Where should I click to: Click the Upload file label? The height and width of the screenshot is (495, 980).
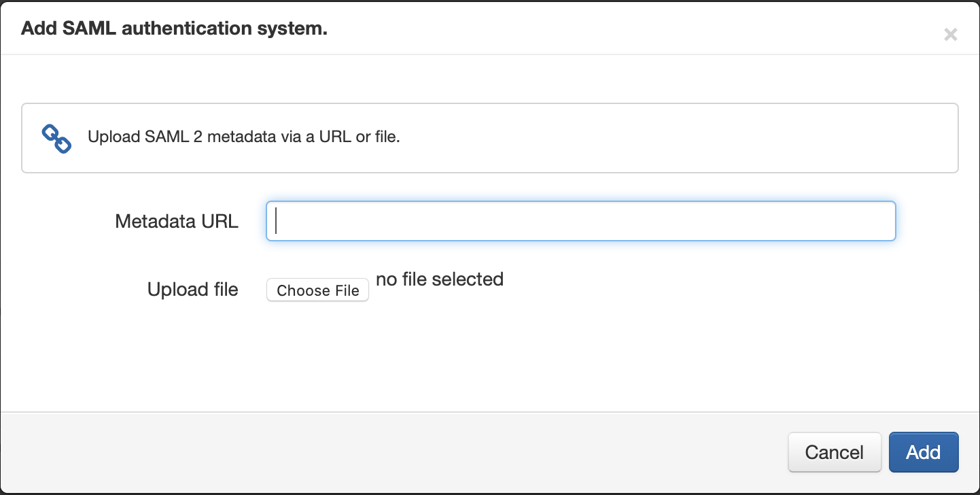[192, 289]
